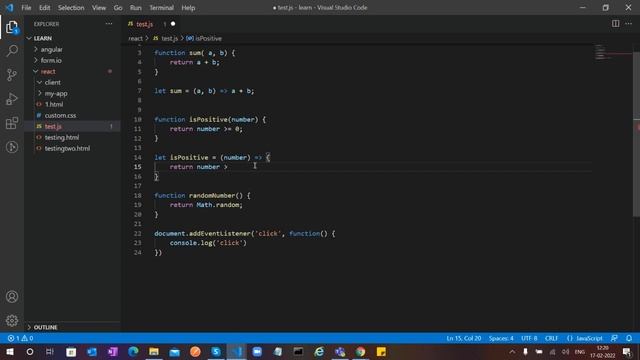Screen dimensions: 640x360
Task: Open the View menu
Action: point(99,8)
